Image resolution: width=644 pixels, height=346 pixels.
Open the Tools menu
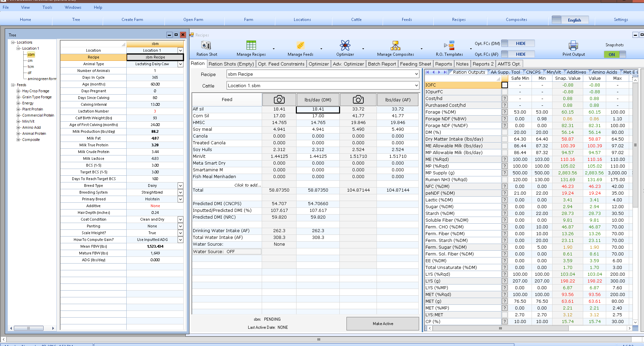coord(47,7)
